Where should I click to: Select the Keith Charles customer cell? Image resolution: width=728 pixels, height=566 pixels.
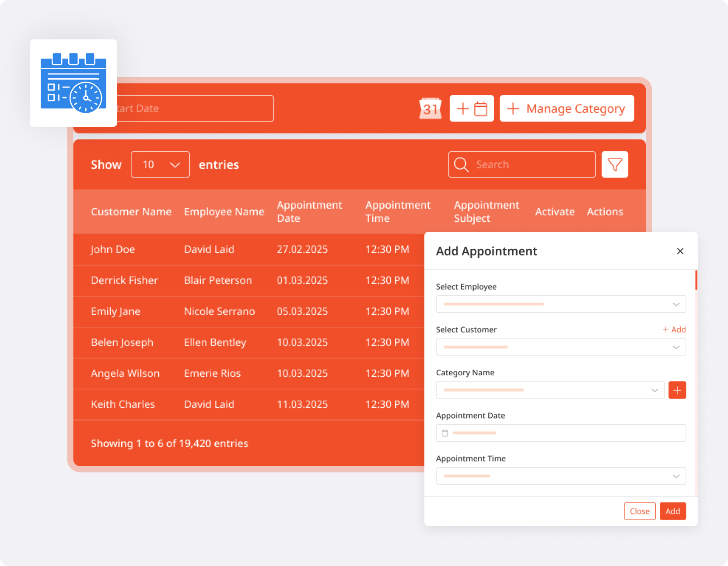pos(123,405)
